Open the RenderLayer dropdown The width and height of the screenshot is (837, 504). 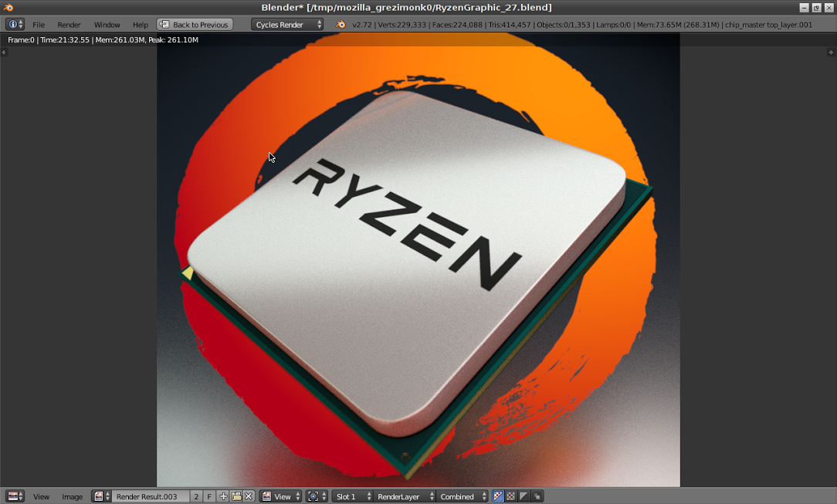coord(404,496)
